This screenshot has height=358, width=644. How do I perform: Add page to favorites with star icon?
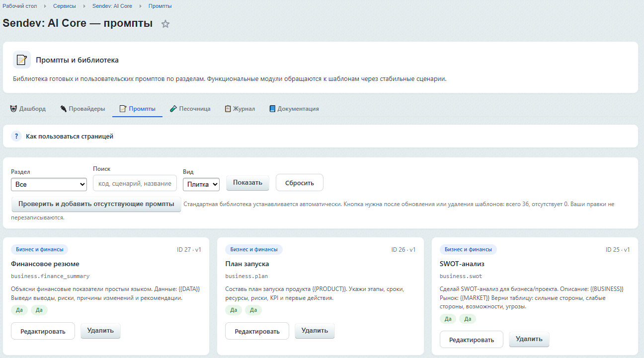point(165,24)
